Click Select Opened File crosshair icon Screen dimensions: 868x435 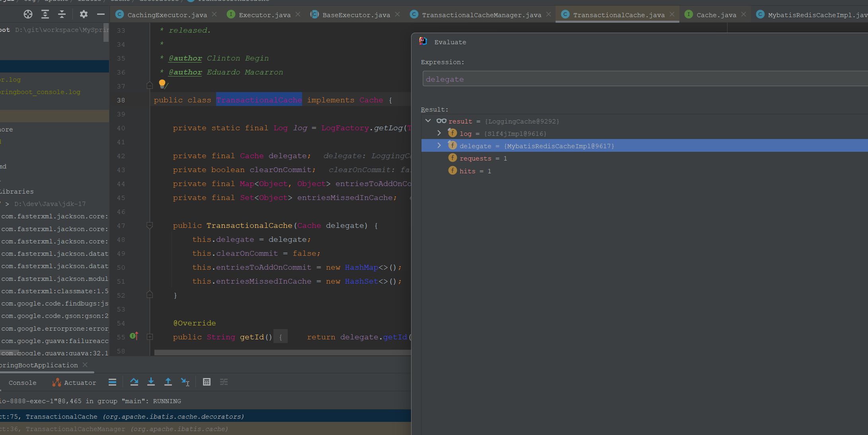(28, 14)
